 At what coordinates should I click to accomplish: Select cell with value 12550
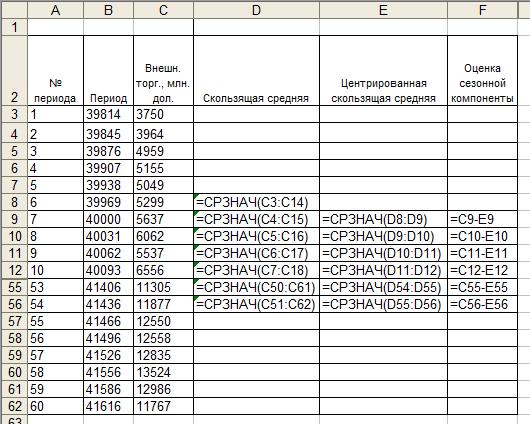click(x=163, y=321)
